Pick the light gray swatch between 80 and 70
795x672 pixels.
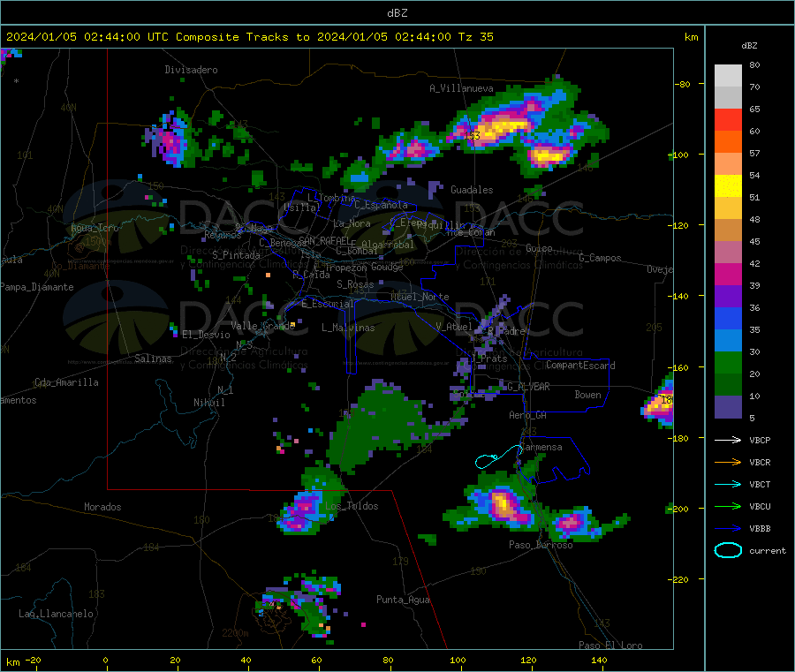(728, 76)
